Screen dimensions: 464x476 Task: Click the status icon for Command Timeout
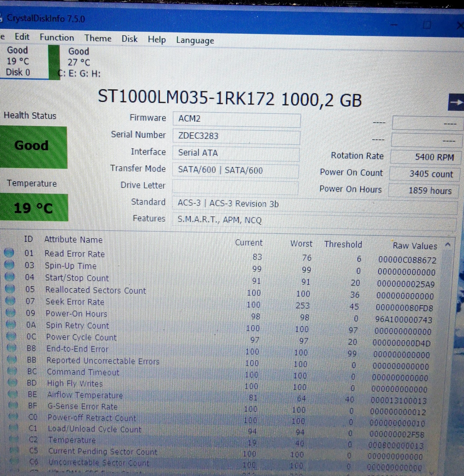(x=12, y=371)
